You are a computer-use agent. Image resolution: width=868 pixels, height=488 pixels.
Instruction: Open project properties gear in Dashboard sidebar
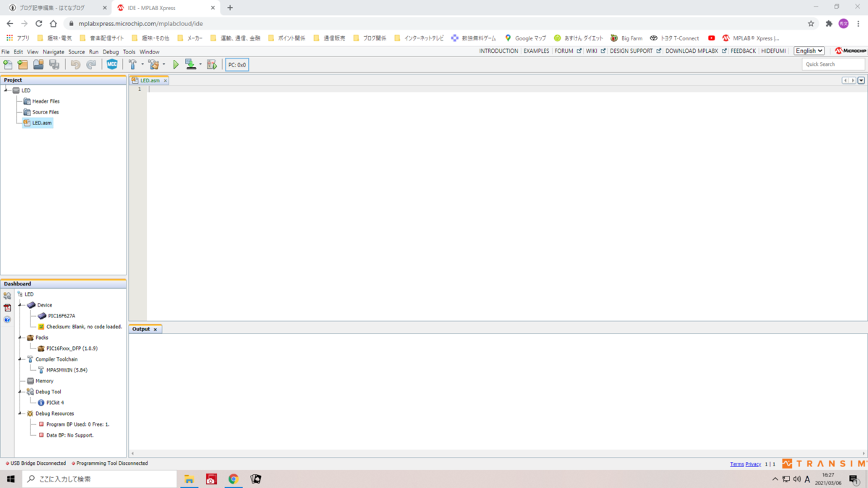pos(7,295)
